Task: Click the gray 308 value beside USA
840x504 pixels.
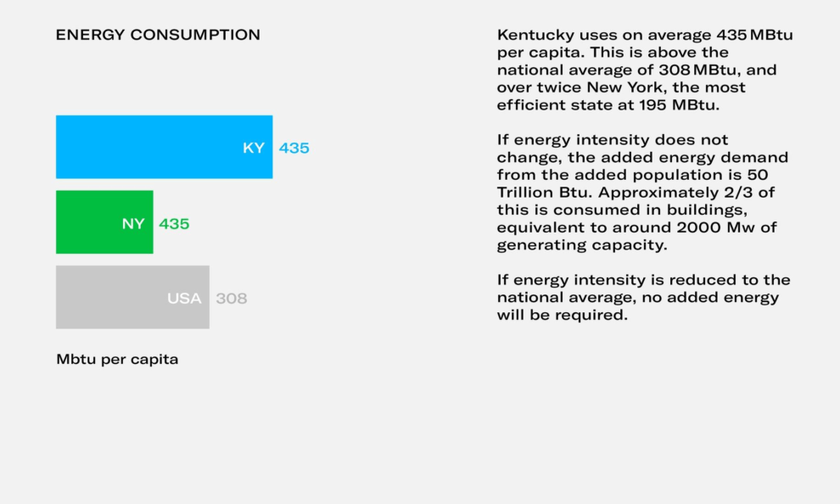Action: pos(231,299)
